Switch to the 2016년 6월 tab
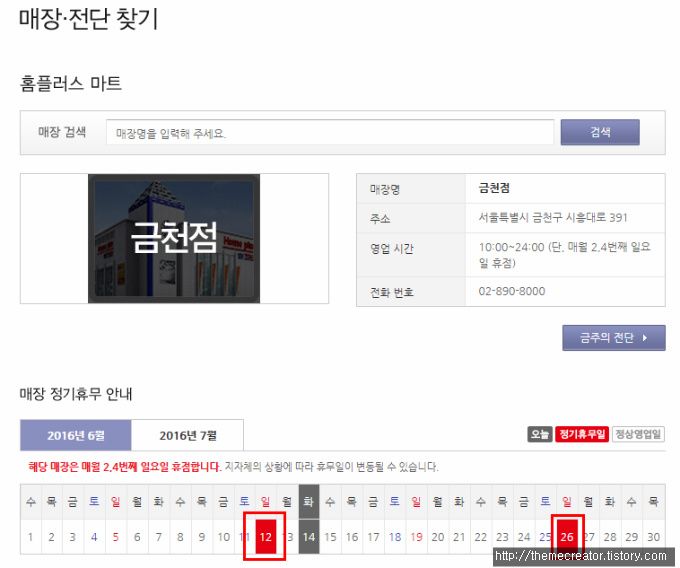 click(x=75, y=435)
